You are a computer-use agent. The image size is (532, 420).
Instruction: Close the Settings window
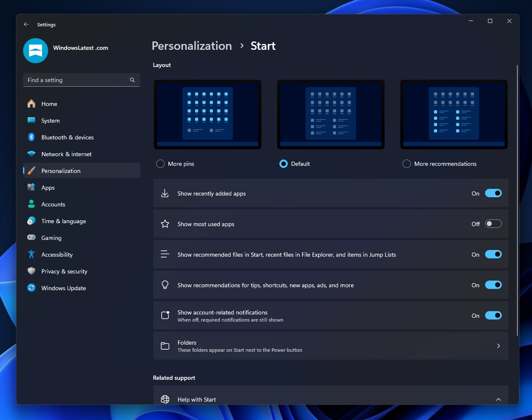(509, 21)
